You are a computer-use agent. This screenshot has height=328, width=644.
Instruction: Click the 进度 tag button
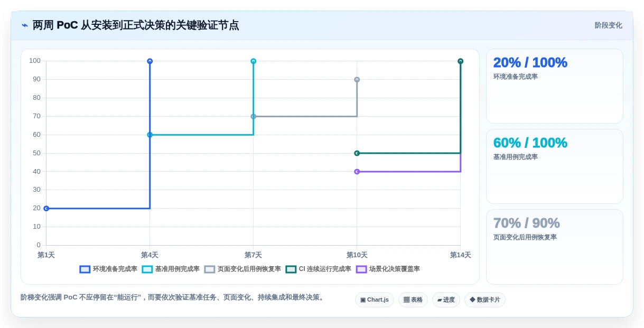446,300
